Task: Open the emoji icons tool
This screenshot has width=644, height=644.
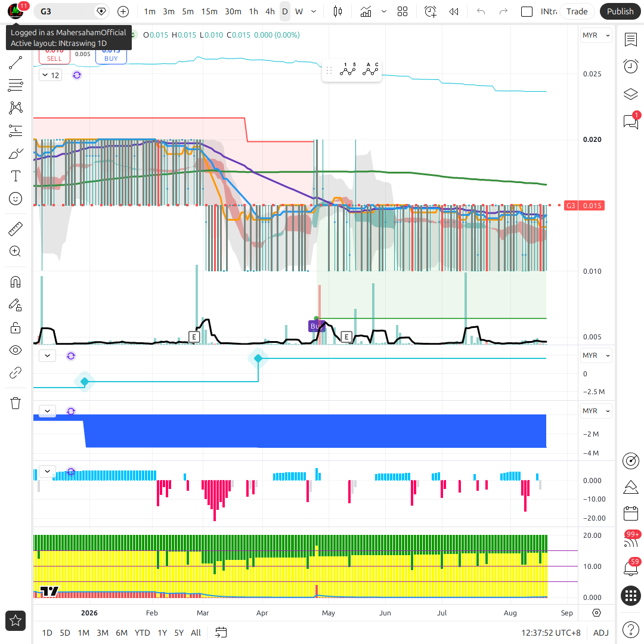Action: click(x=16, y=199)
